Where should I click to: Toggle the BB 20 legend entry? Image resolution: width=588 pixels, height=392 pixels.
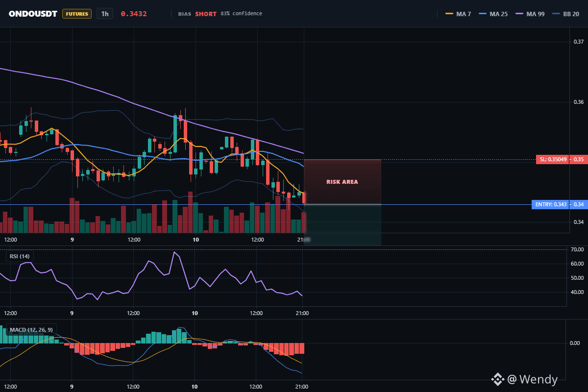(x=565, y=14)
